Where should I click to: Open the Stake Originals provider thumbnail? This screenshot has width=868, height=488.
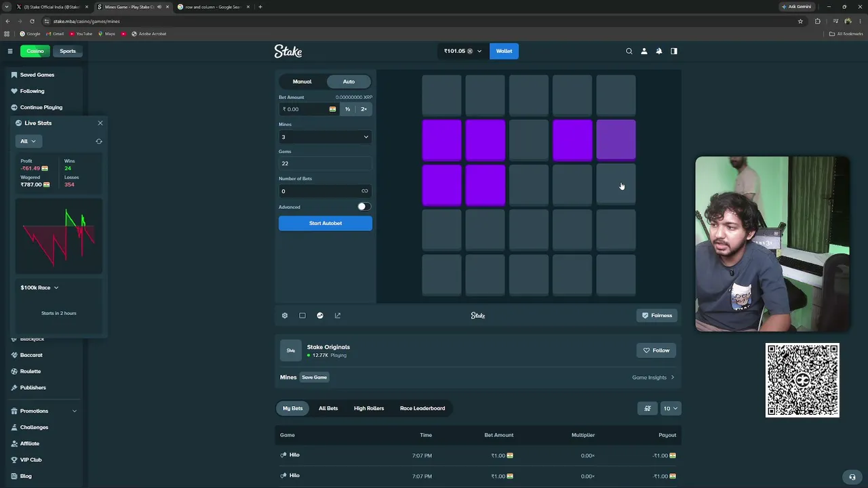pos(291,350)
